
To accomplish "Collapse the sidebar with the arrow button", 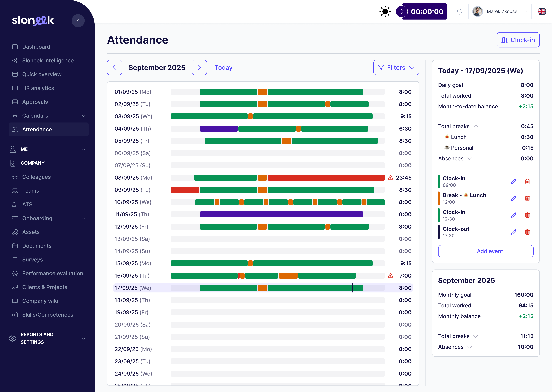I will (x=78, y=21).
